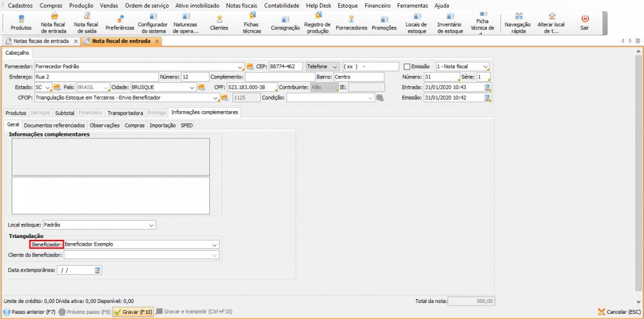
Task: Open Fichas técnicas toolbar icon
Action: (x=252, y=23)
